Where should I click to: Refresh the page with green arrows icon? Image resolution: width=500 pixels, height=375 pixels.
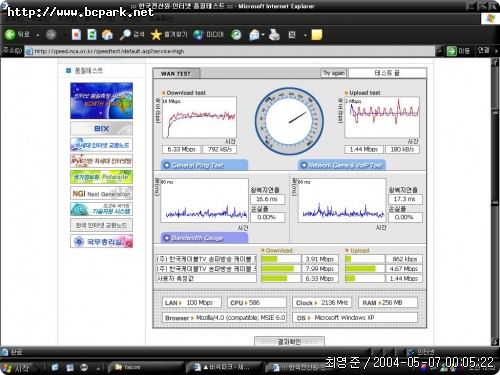pos(92,34)
